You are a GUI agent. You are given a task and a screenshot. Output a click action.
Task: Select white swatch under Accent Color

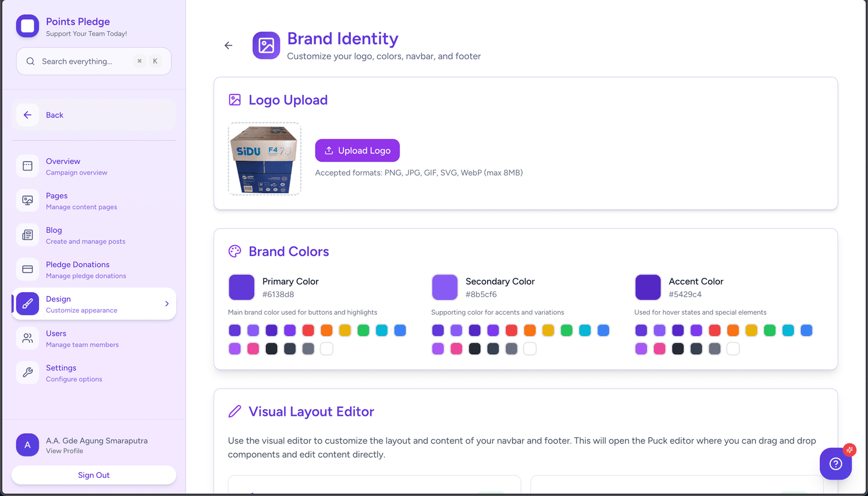pos(733,349)
